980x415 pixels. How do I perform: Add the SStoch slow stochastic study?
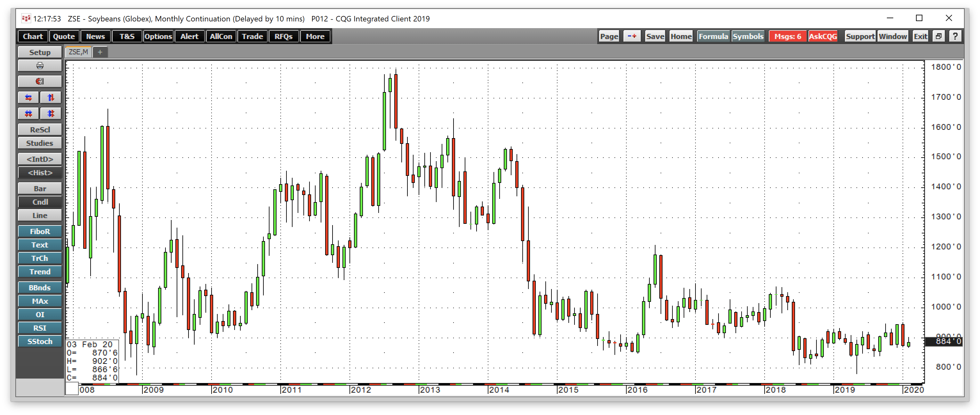pos(40,342)
